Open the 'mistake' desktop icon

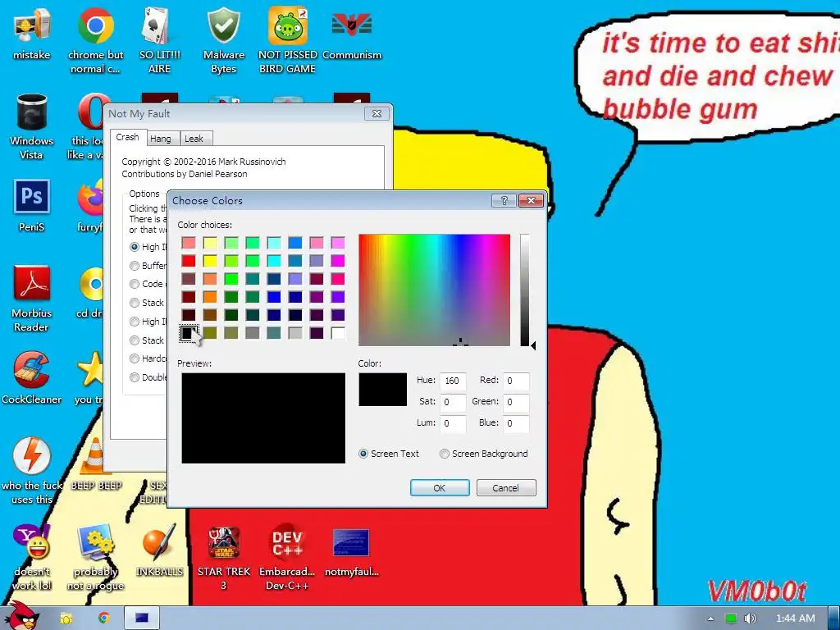click(x=32, y=33)
